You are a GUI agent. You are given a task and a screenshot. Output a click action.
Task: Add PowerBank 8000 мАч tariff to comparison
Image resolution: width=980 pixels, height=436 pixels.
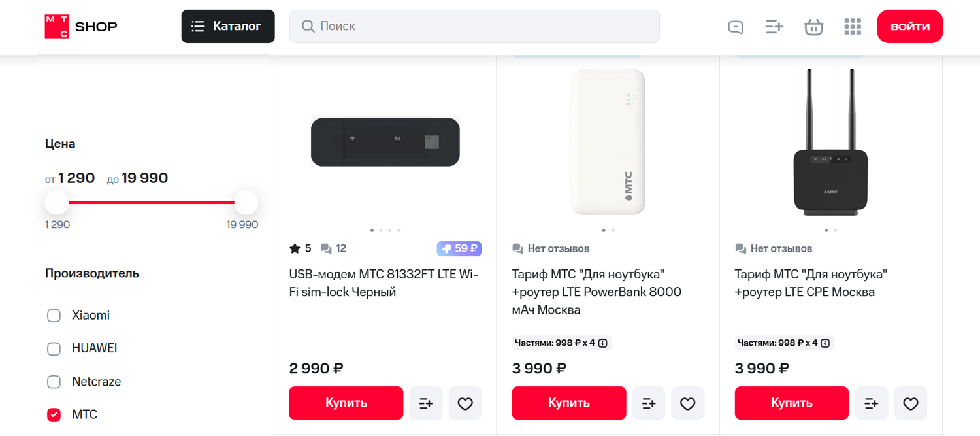point(648,403)
